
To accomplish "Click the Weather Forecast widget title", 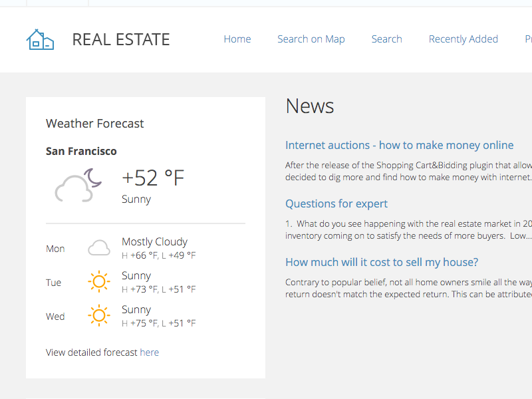I will [x=94, y=124].
